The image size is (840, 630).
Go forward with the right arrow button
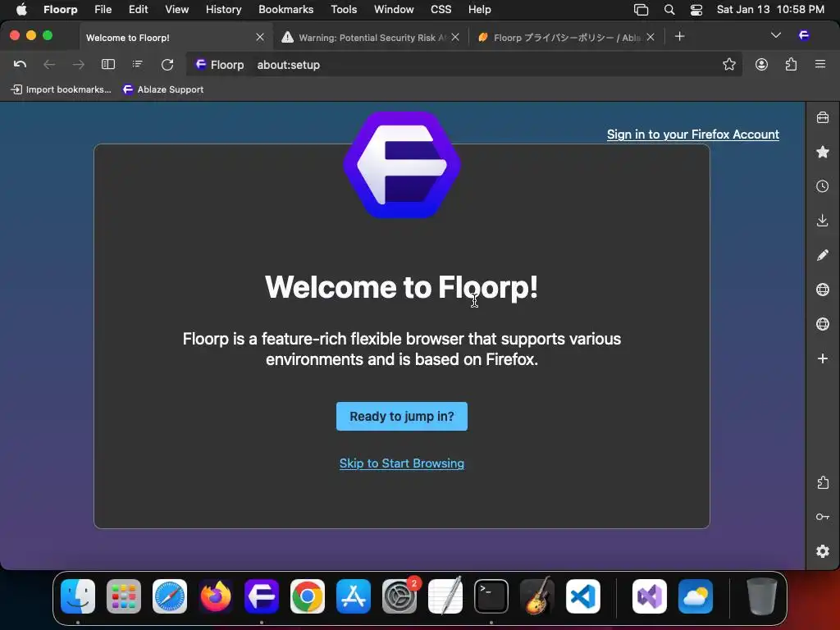coord(78,64)
